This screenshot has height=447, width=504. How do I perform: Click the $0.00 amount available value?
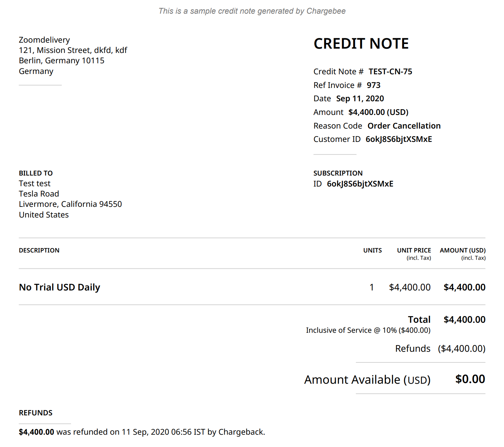click(470, 379)
